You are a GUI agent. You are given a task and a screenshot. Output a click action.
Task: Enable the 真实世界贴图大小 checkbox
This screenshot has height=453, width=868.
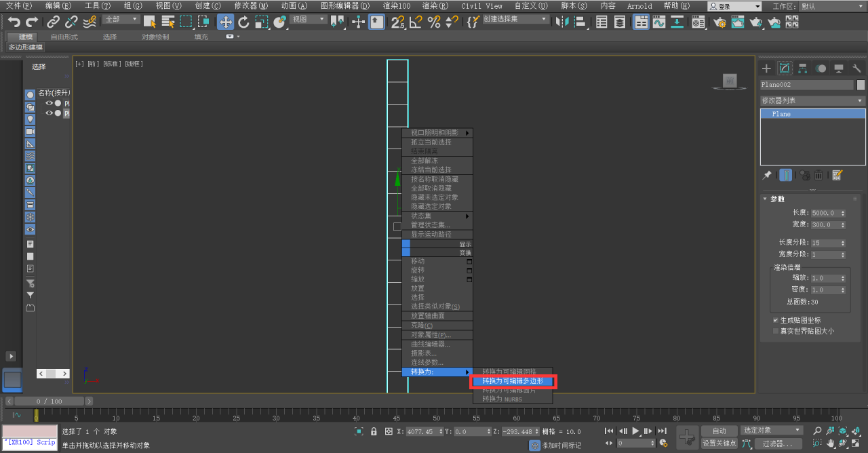coord(776,331)
